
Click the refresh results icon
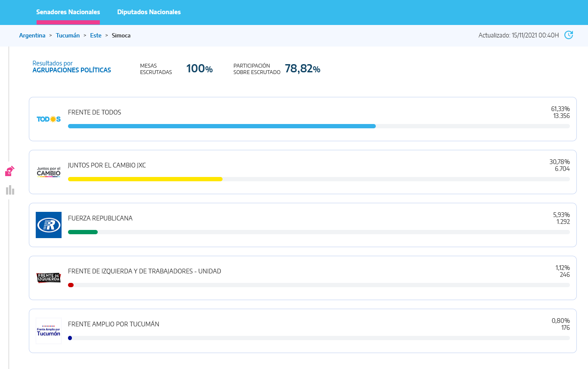(x=569, y=35)
